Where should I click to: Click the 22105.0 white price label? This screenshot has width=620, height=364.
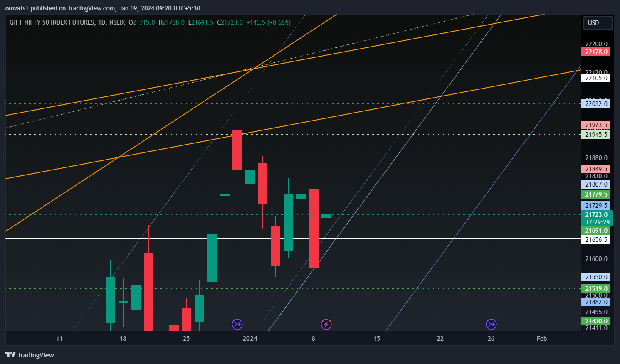[596, 78]
